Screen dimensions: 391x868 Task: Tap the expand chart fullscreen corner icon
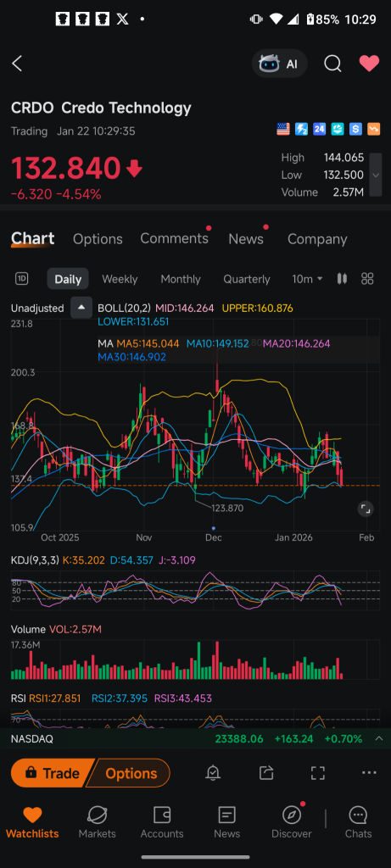(x=365, y=509)
